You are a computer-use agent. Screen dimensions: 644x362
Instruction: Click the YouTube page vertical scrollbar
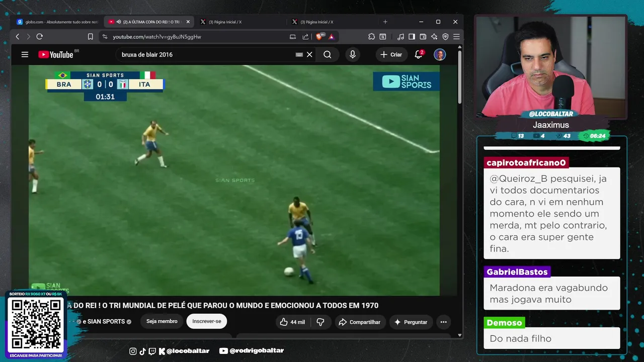(x=460, y=76)
